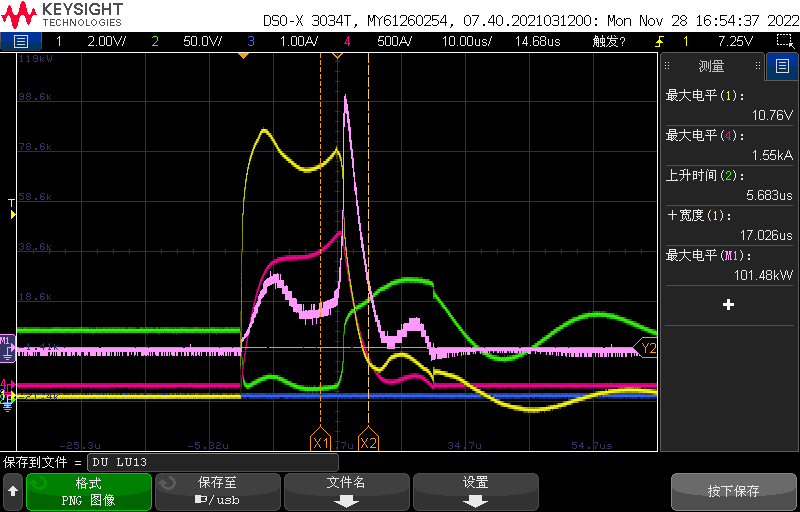Screen dimensions: 800x512
Task: Open the 文件名 softkey menu
Action: pyautogui.click(x=347, y=491)
